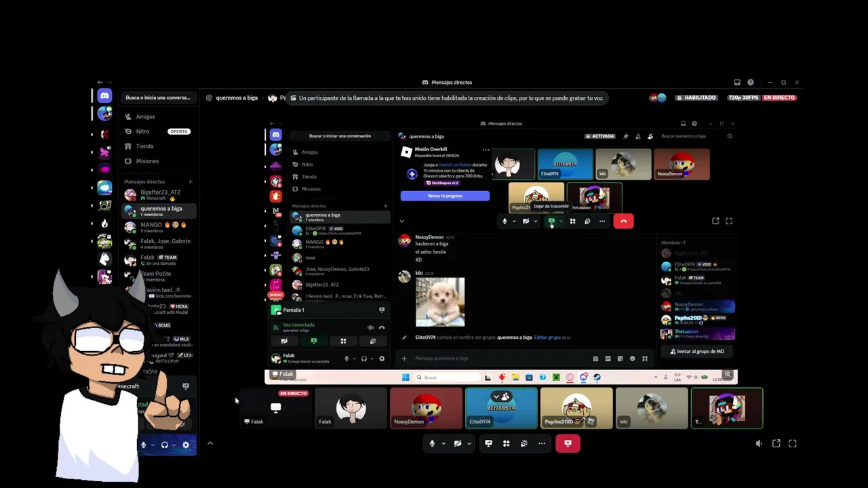Click the Minecraft icon in the shared taskbar
The width and height of the screenshot is (868, 488).
pos(556,378)
